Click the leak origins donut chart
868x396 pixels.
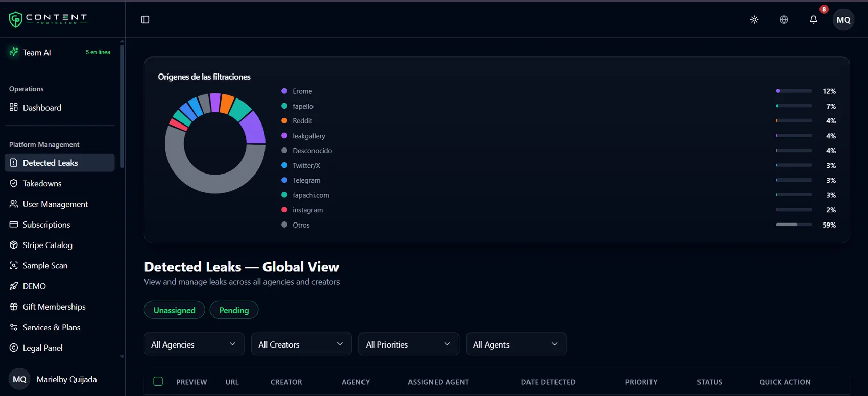(x=215, y=143)
